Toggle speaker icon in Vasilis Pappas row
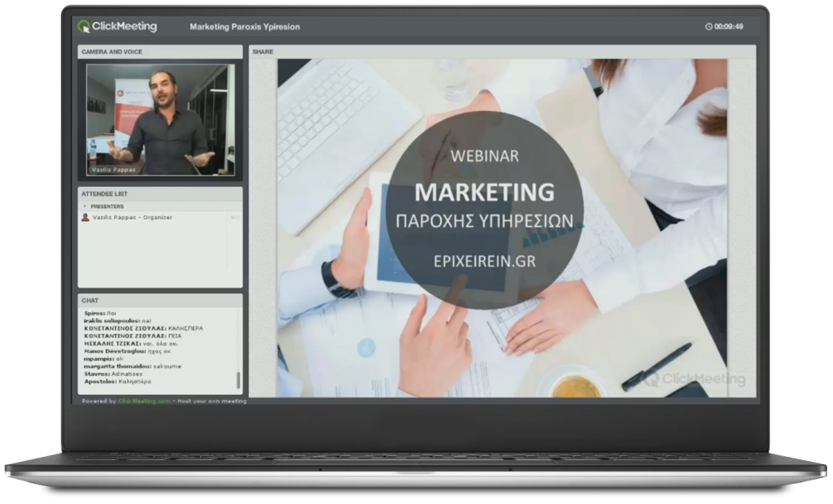This screenshot has height=504, width=833. [x=233, y=217]
